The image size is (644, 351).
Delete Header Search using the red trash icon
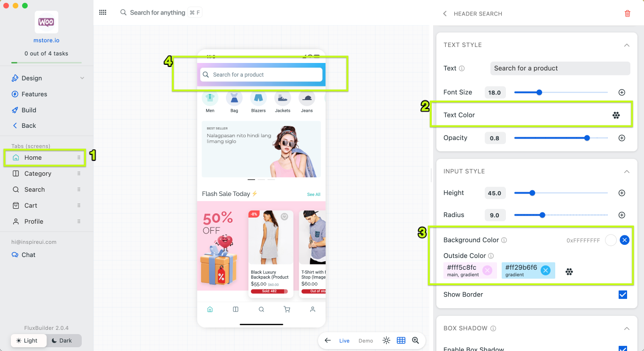point(627,14)
